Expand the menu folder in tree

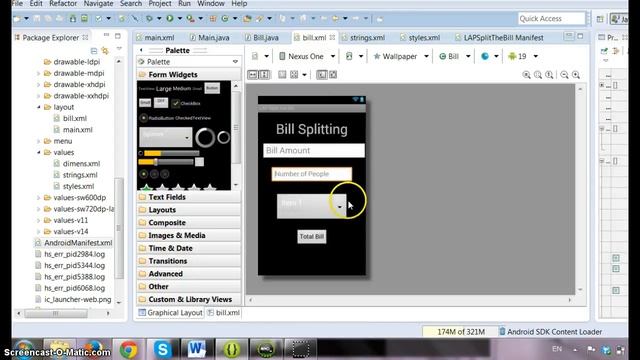point(39,141)
